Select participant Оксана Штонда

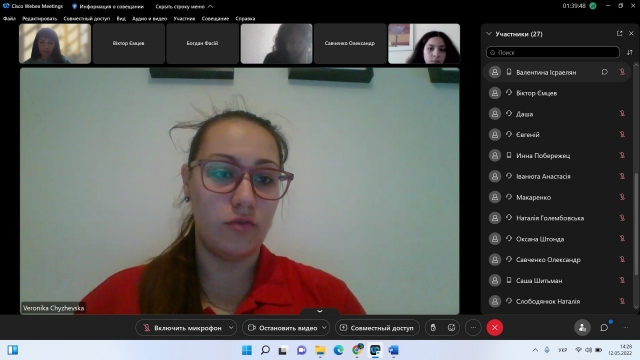tap(557, 239)
